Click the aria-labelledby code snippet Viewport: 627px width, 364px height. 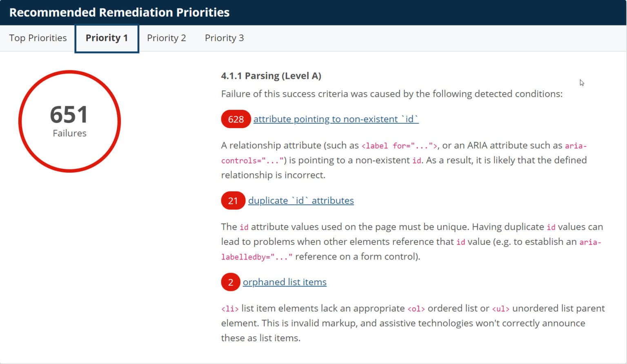[x=257, y=257]
